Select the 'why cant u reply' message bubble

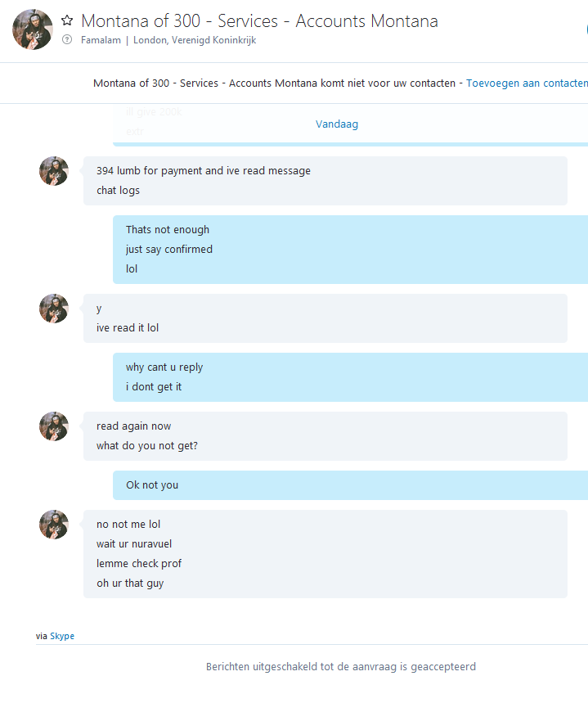pos(351,377)
